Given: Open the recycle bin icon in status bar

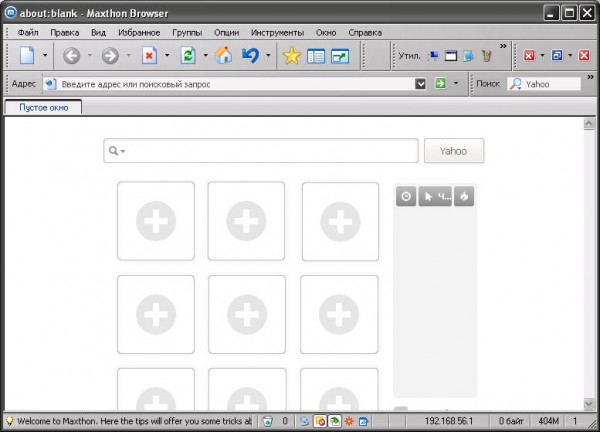Looking at the screenshot, I should click(x=268, y=421).
